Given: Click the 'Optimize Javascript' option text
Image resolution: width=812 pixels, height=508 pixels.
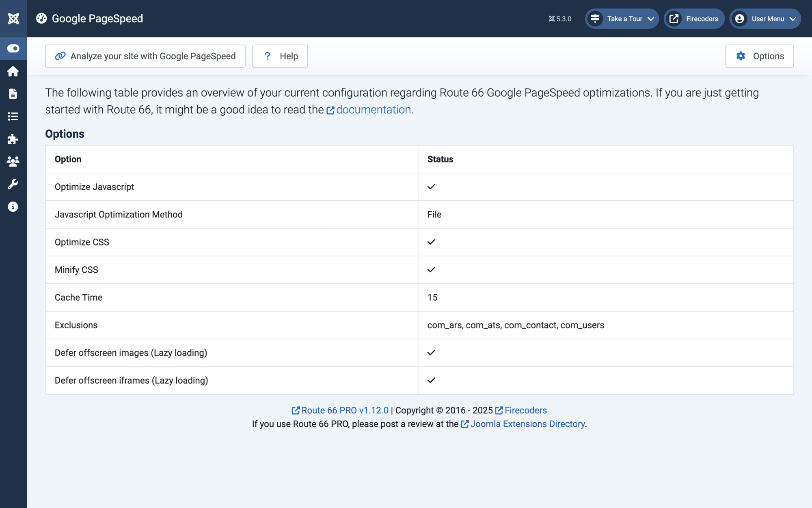Looking at the screenshot, I should click(94, 187).
